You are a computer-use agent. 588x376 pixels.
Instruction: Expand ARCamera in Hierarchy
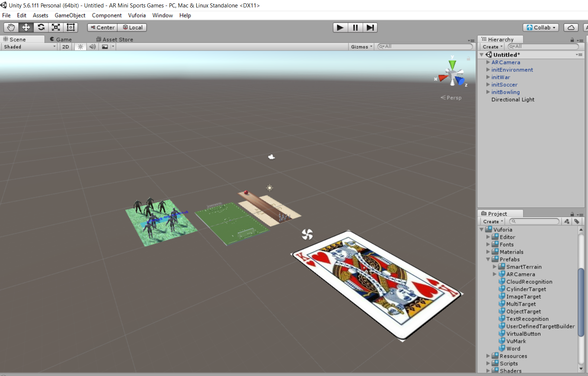[488, 62]
